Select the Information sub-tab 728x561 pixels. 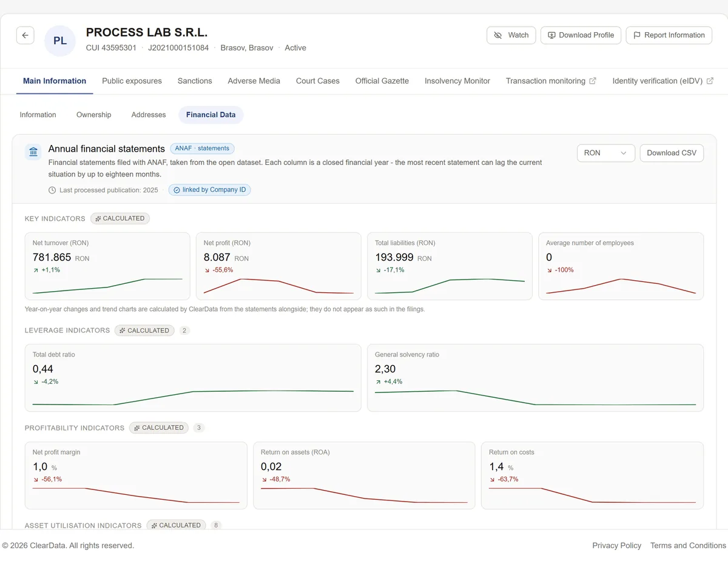[38, 115]
